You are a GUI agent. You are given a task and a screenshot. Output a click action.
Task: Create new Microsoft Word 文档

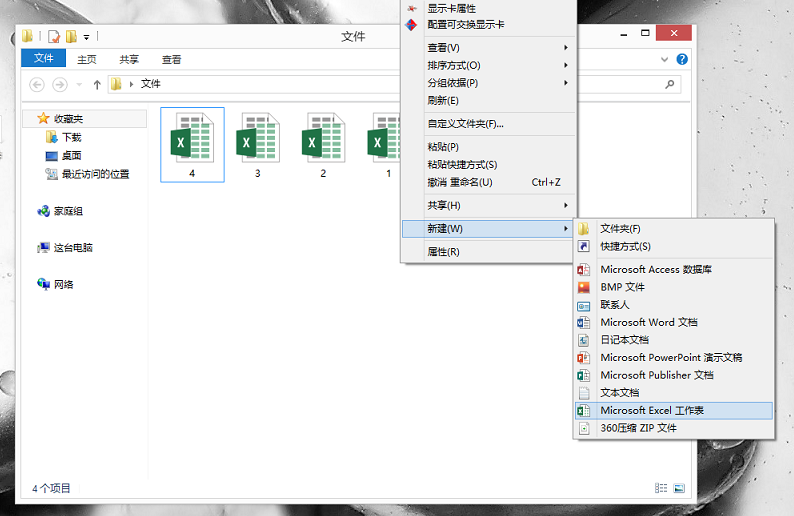coord(674,322)
